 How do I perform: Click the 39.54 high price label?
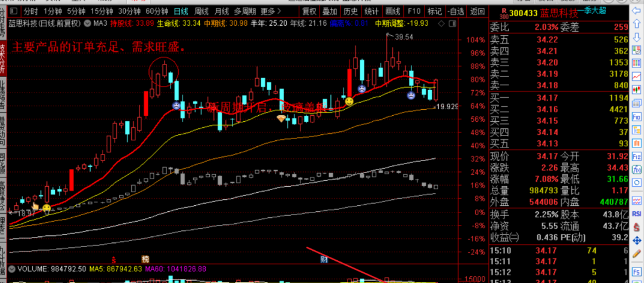coord(404,37)
